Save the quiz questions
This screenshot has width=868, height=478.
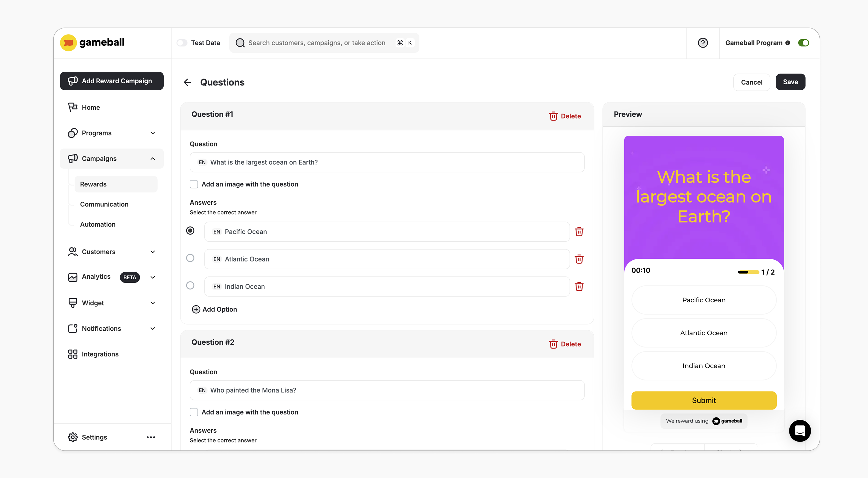790,82
